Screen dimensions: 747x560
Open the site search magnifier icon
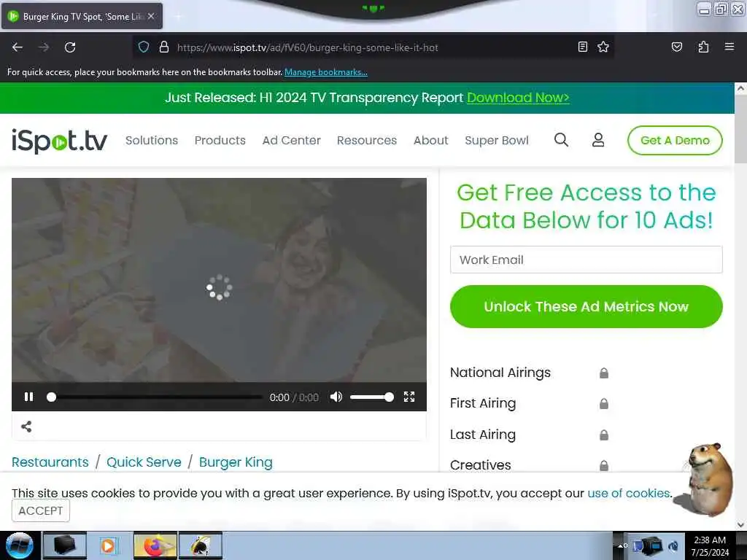coord(561,140)
